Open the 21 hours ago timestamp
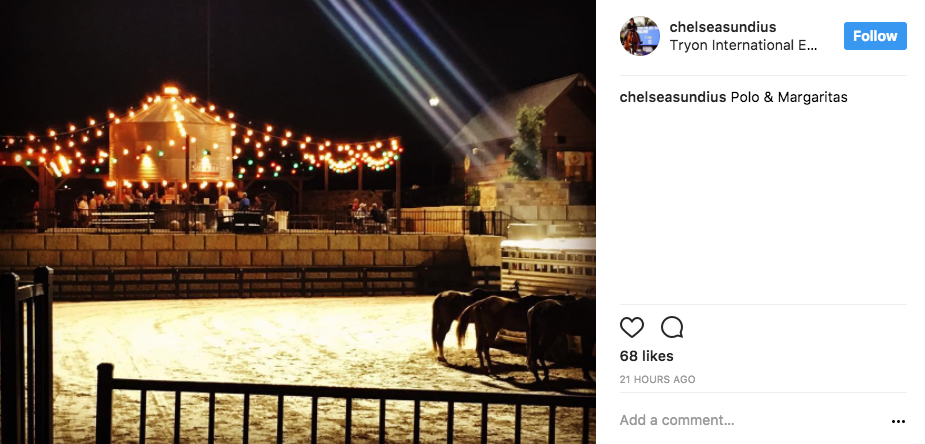The width and height of the screenshot is (925, 444). pos(657,380)
